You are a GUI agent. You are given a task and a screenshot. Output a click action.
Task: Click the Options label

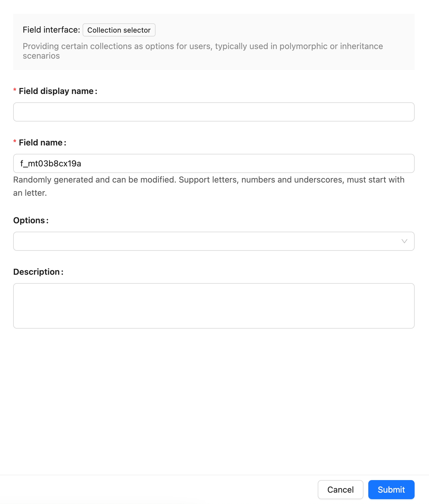29,221
